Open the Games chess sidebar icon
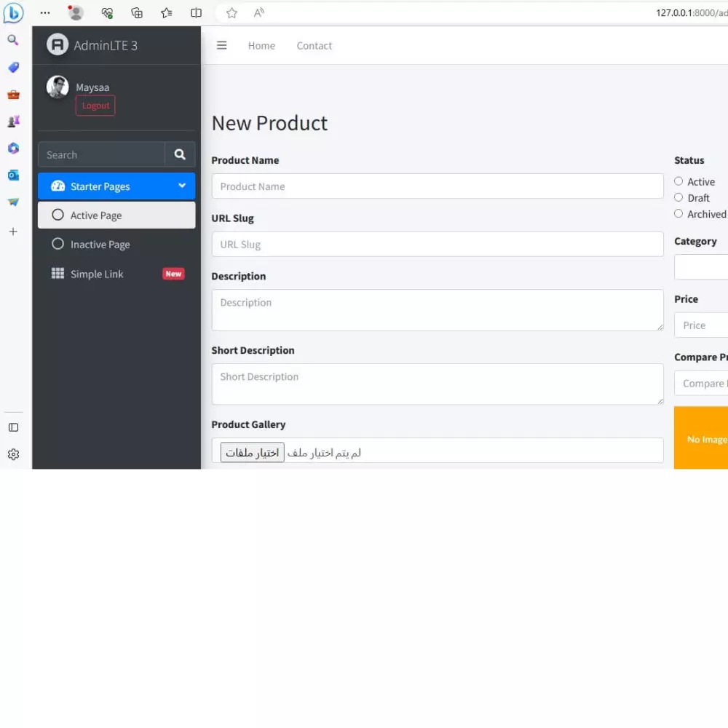This screenshot has height=728, width=728. (x=13, y=122)
